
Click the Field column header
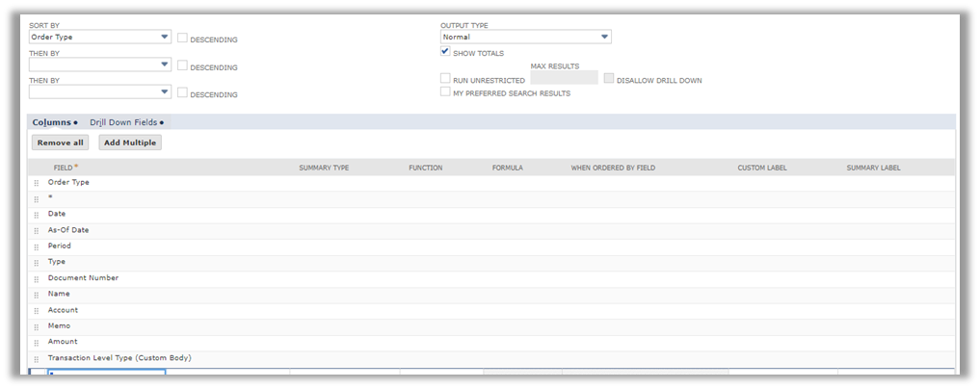point(65,168)
